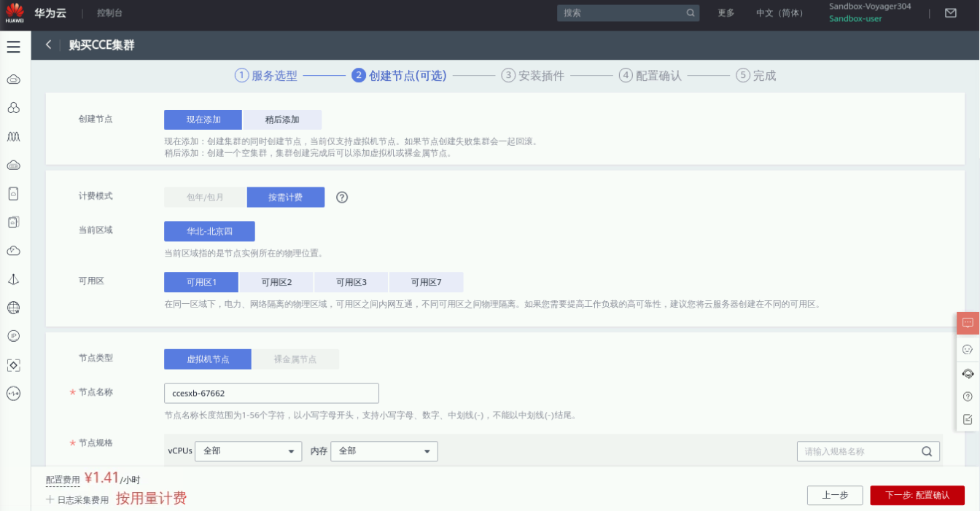980x511 pixels.
Task: Open the 控制台 console link
Action: (109, 13)
